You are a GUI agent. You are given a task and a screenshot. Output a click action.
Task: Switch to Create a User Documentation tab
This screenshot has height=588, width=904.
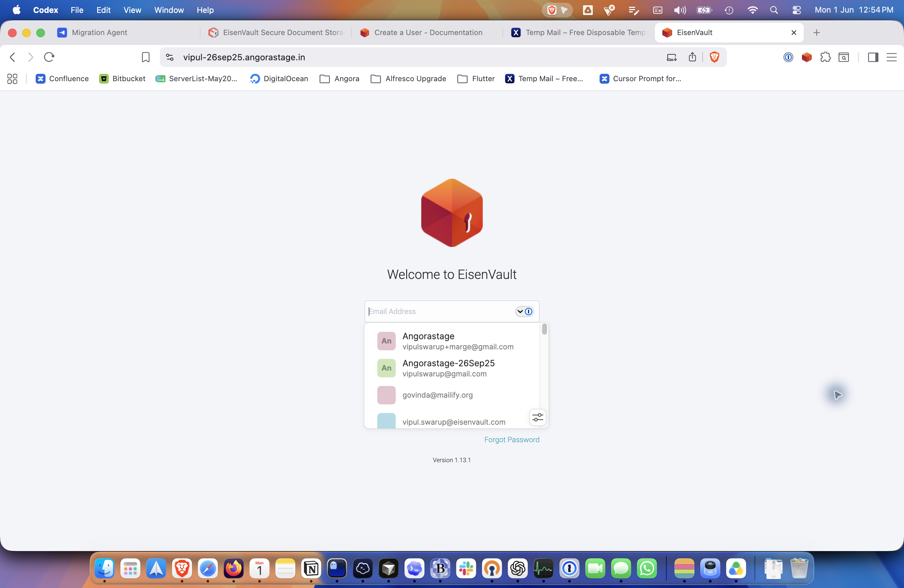427,33
